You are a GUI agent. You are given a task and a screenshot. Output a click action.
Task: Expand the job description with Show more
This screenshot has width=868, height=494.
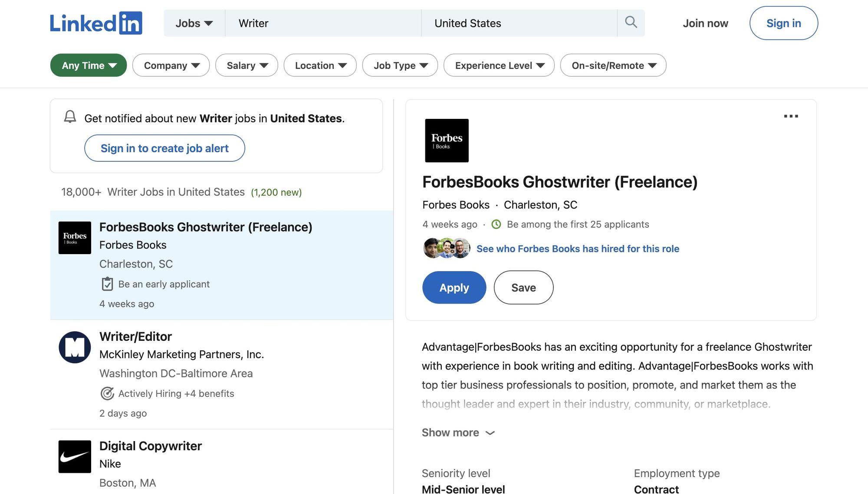(458, 432)
